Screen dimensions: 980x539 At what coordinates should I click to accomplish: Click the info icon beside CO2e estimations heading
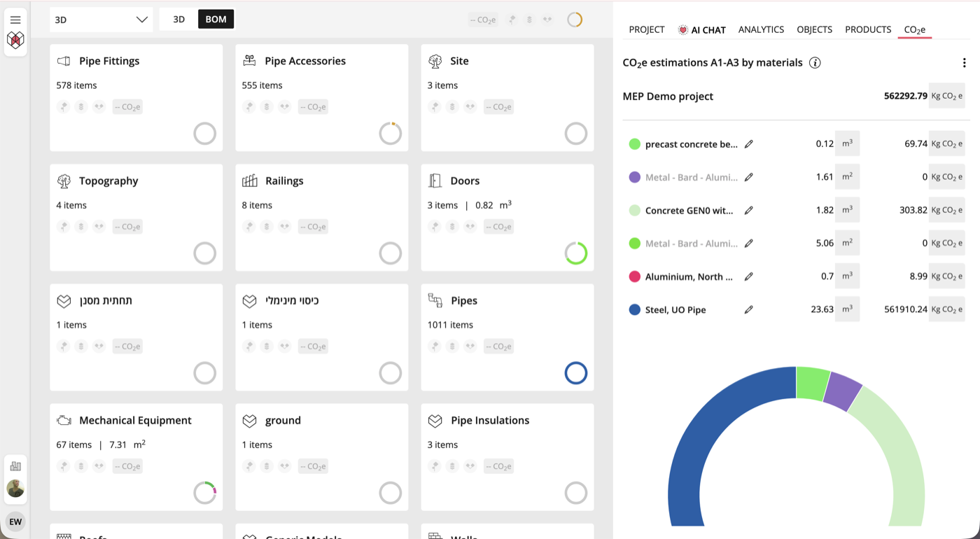coord(815,63)
